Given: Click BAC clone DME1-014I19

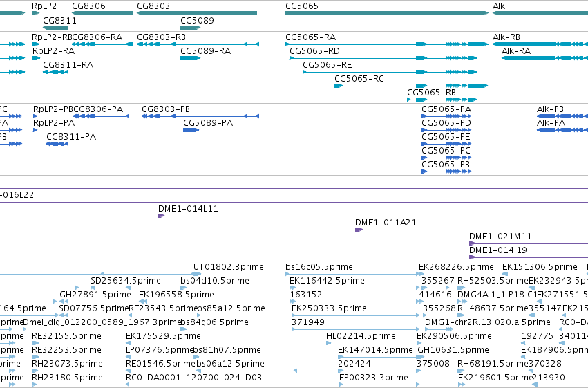Looking at the screenshot, I should (529, 257).
